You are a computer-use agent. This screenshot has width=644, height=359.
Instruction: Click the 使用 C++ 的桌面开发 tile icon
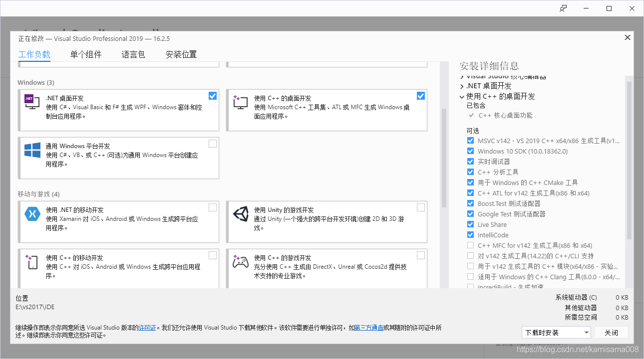coord(240,103)
